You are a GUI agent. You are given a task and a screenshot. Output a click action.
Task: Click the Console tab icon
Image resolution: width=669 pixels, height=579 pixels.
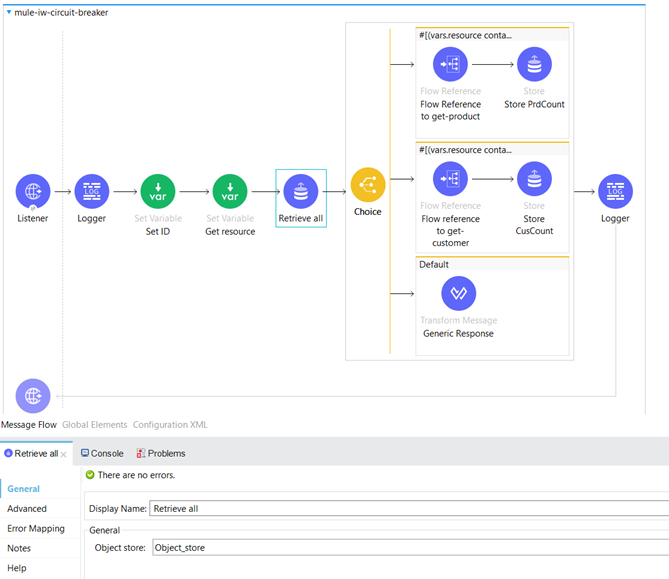point(85,453)
